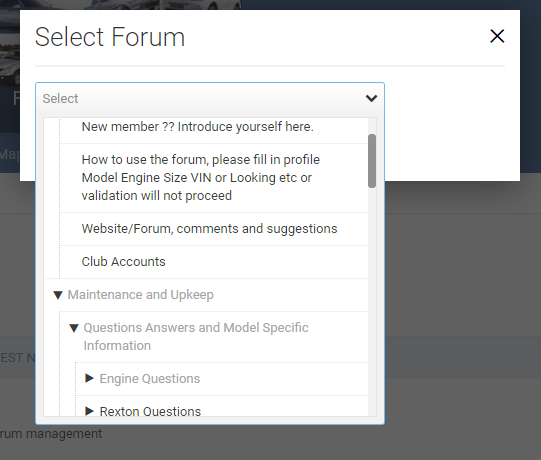Collapse the Maintenance and Upkeep triangle

[x=58, y=295]
